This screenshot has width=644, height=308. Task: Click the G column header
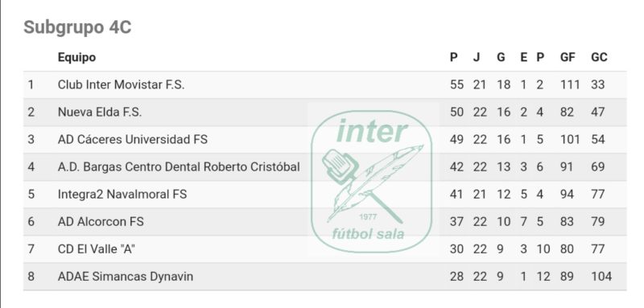(x=501, y=57)
